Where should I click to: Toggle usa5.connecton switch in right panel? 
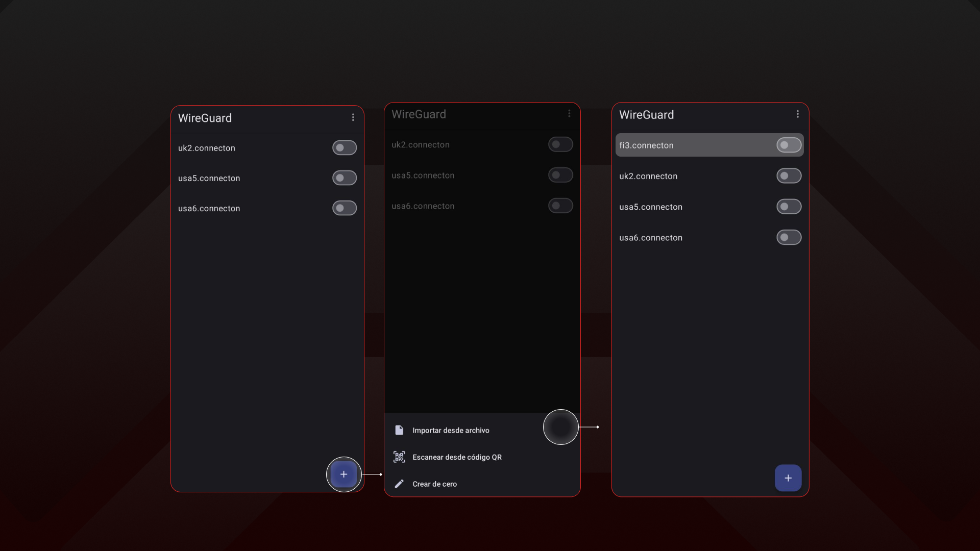[789, 207]
